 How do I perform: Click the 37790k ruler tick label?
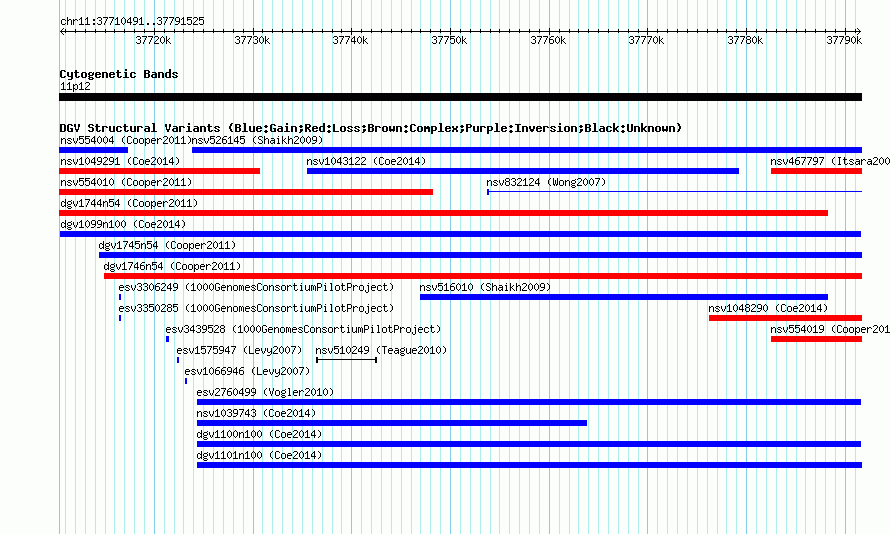[843, 40]
